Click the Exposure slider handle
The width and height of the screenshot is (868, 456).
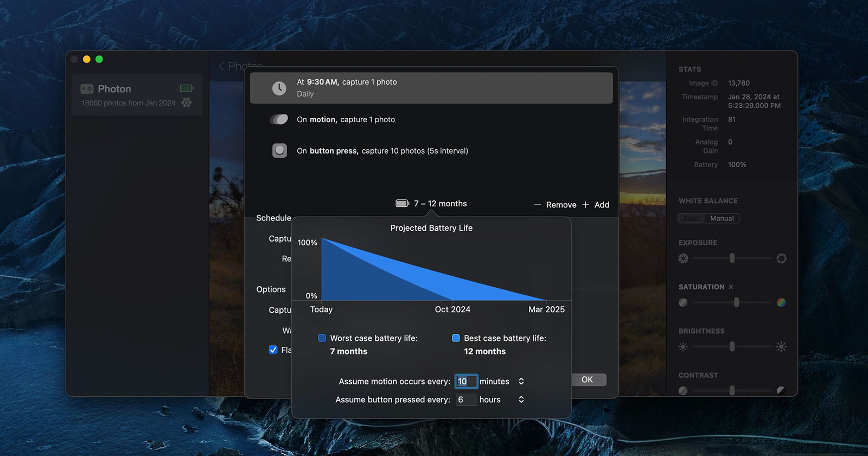tap(732, 258)
